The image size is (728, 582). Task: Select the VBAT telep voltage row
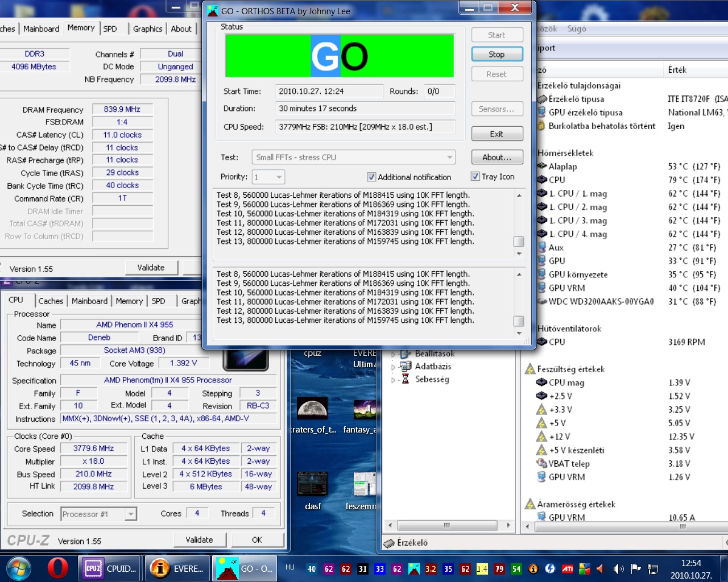pos(631,463)
